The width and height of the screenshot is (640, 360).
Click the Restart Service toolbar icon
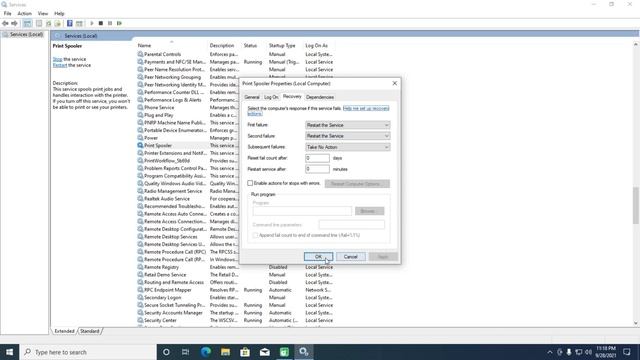119,23
